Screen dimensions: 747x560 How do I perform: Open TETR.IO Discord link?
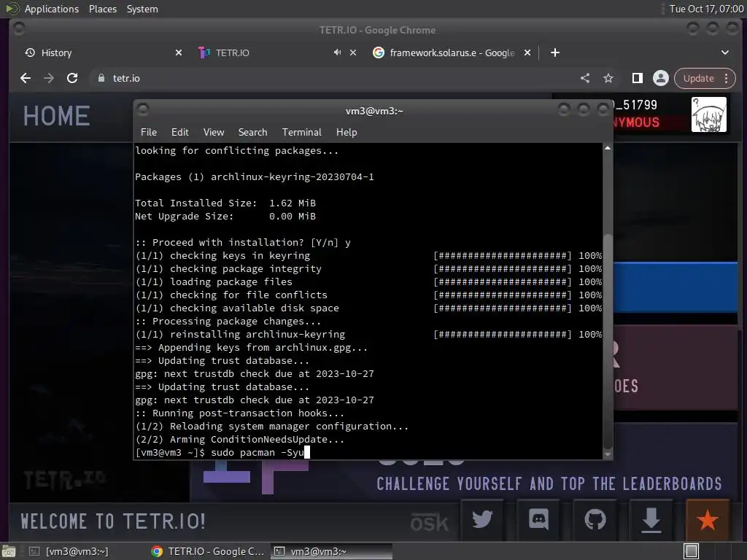click(538, 519)
